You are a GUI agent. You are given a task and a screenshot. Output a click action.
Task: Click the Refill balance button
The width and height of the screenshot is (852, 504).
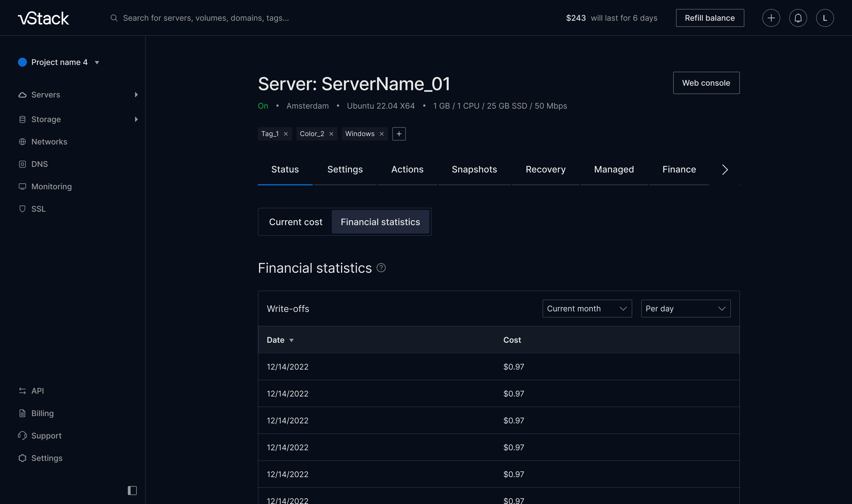click(x=710, y=18)
